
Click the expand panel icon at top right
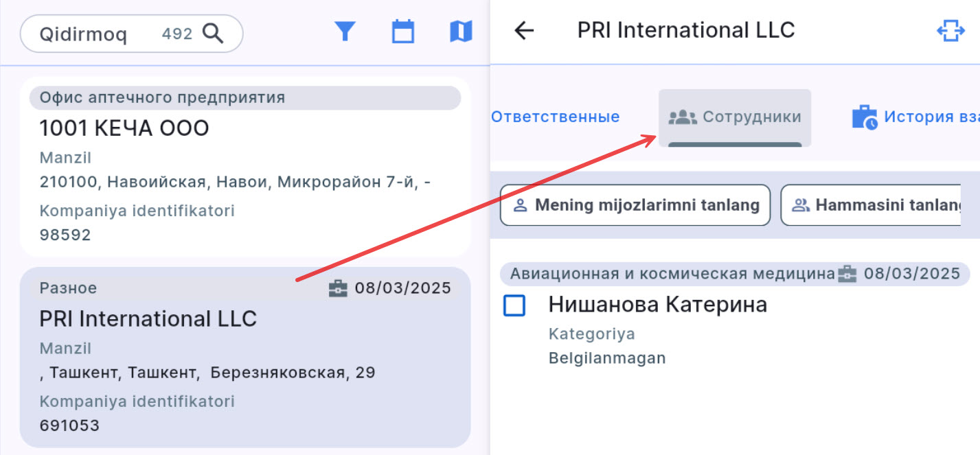(x=950, y=31)
